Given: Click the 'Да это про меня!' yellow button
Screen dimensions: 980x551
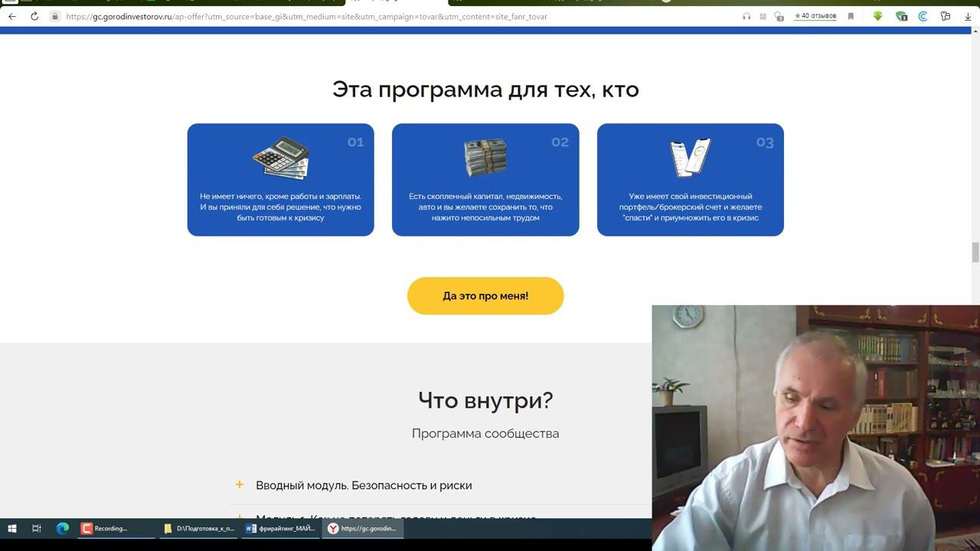Looking at the screenshot, I should pos(485,295).
